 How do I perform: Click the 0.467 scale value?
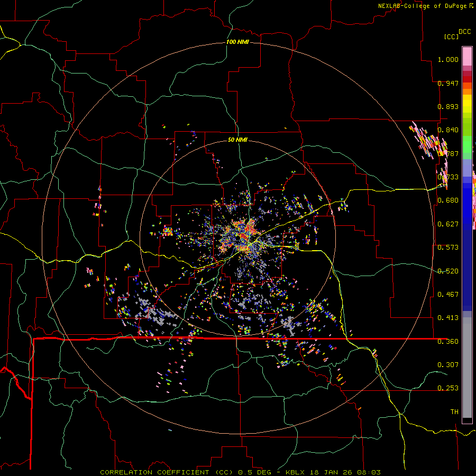click(448, 295)
